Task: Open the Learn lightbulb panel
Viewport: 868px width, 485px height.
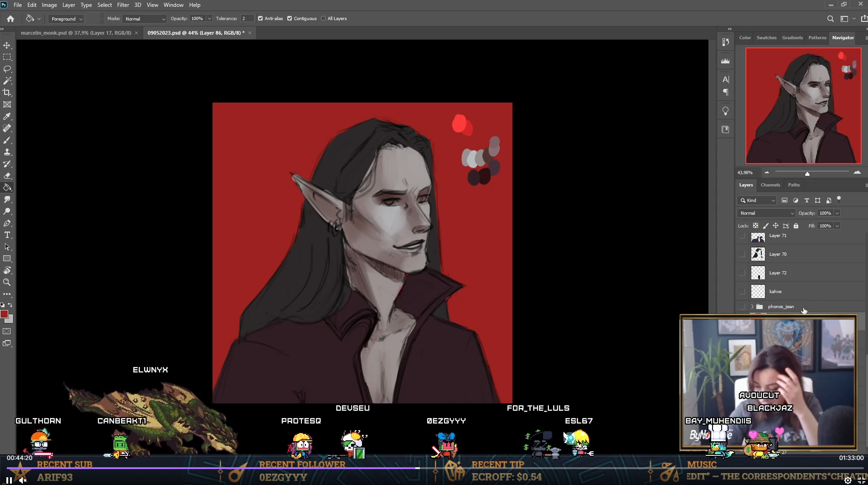Action: coord(725,111)
